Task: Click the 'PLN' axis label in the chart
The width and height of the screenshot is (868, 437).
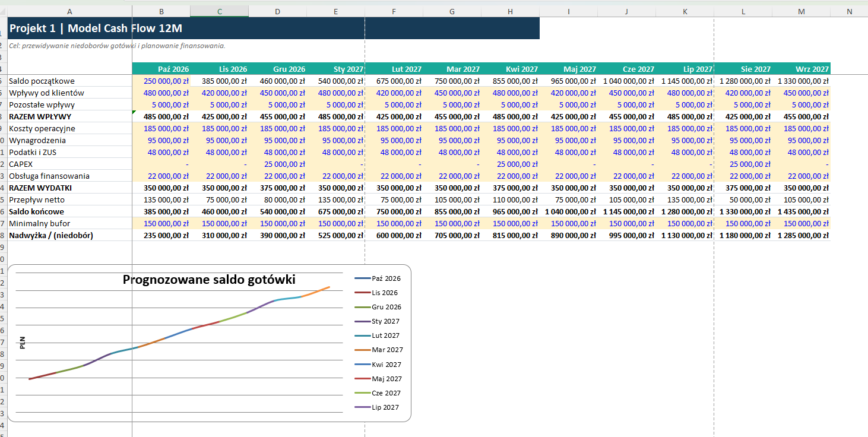Action: pos(23,343)
